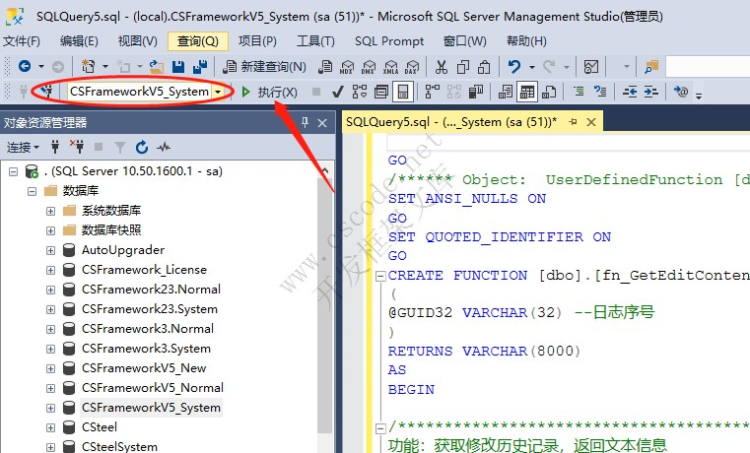Click the parse query checkmark icon

point(338,92)
